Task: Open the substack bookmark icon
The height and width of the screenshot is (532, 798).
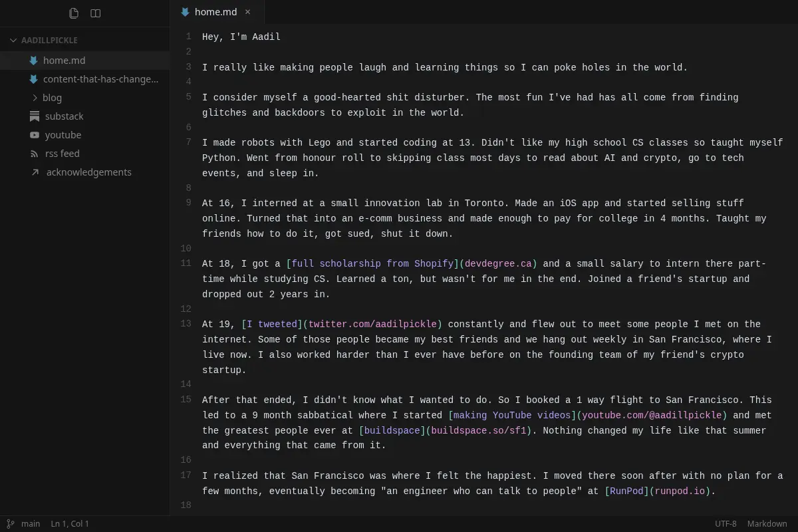Action: click(x=35, y=116)
